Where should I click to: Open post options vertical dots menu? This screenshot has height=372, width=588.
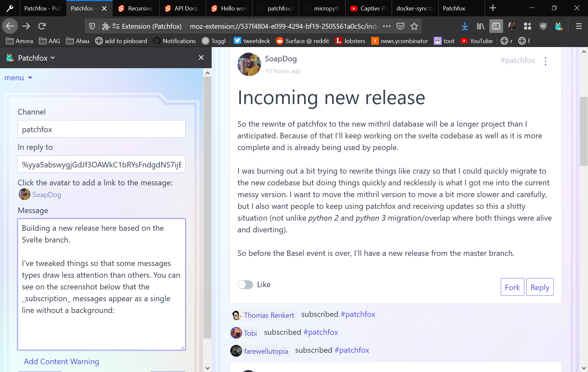[x=546, y=61]
